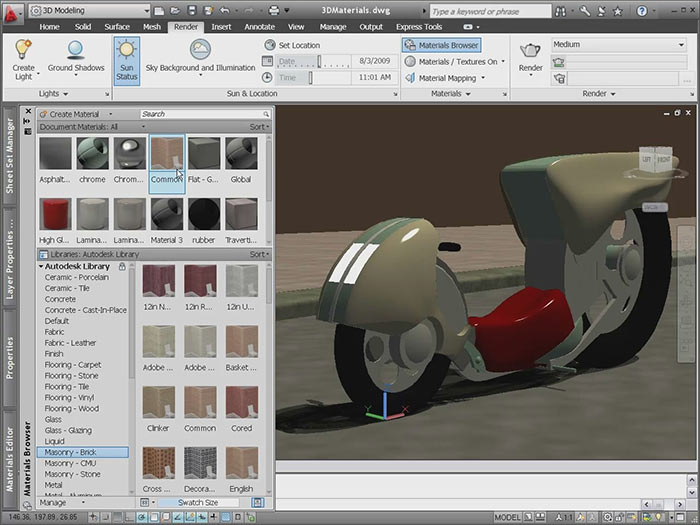The height and width of the screenshot is (525, 700).
Task: Switch to the Insert ribbon tab
Action: [221, 27]
